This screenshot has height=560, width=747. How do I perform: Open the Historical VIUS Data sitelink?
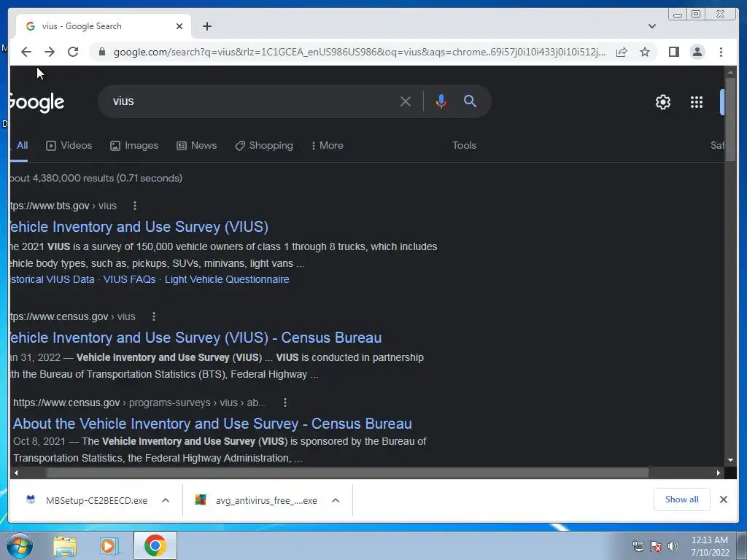tap(53, 279)
